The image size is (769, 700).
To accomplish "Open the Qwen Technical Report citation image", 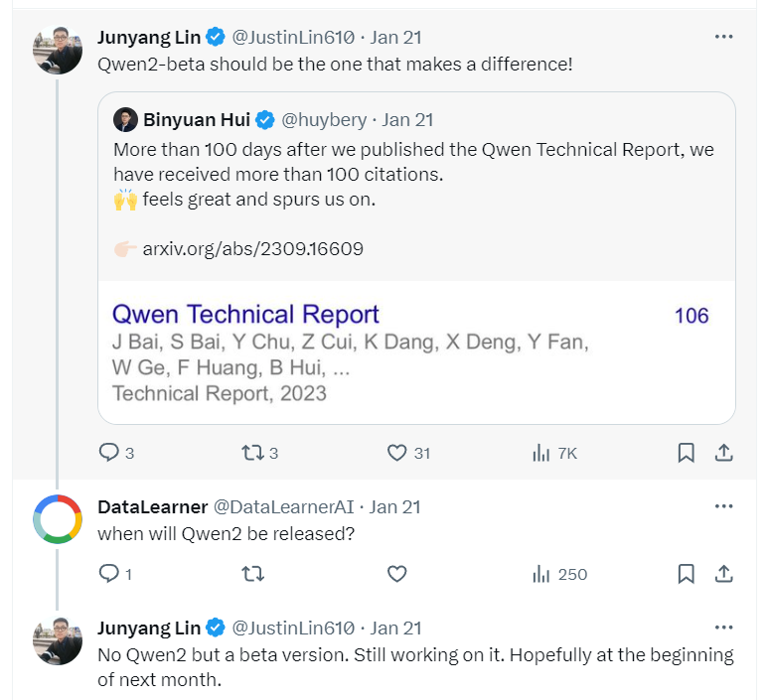I will tap(416, 352).
